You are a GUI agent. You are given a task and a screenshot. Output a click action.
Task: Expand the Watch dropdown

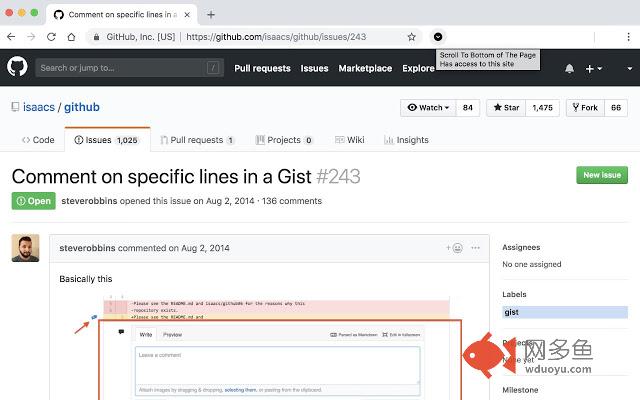point(428,108)
